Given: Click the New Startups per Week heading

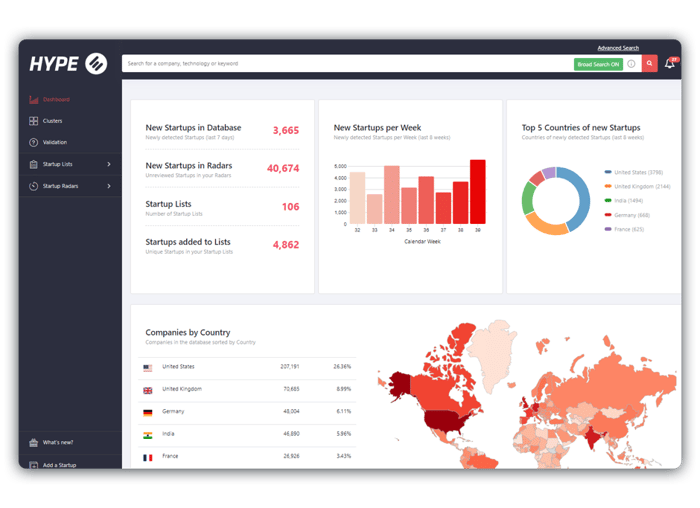Looking at the screenshot, I should pos(377,128).
